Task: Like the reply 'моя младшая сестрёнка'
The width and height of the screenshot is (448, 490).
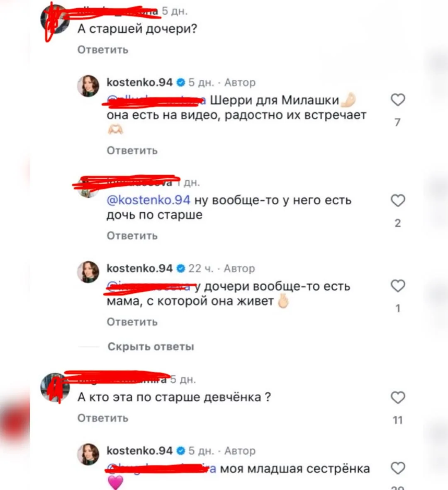Action: coord(398,468)
